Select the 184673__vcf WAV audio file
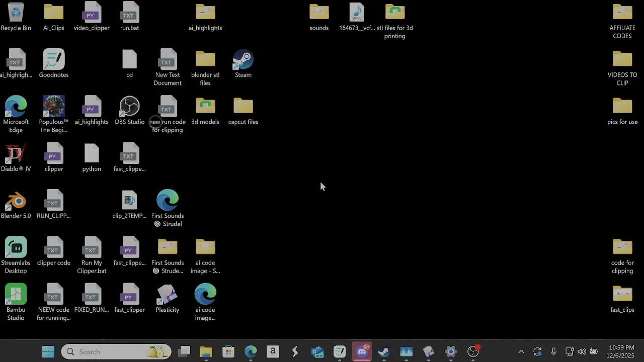 tap(357, 16)
